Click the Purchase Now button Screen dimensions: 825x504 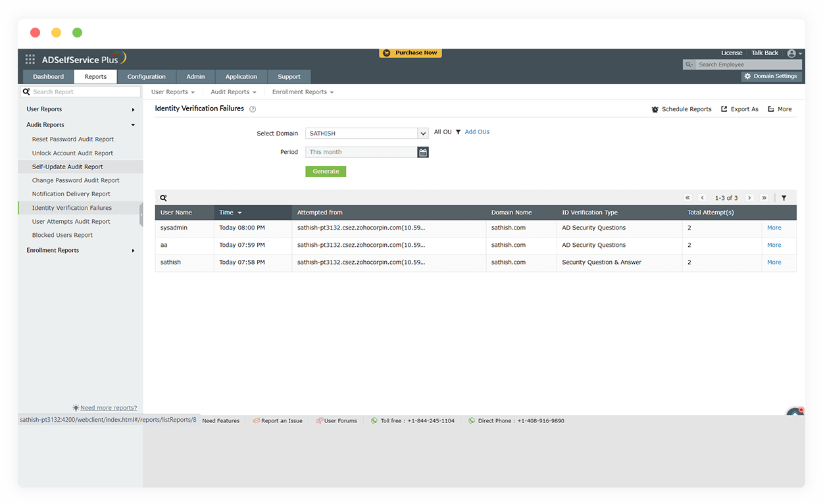[411, 53]
